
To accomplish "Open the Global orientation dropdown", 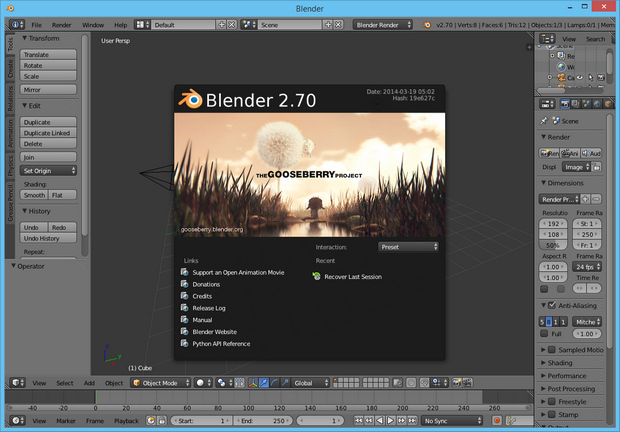I will click(311, 383).
